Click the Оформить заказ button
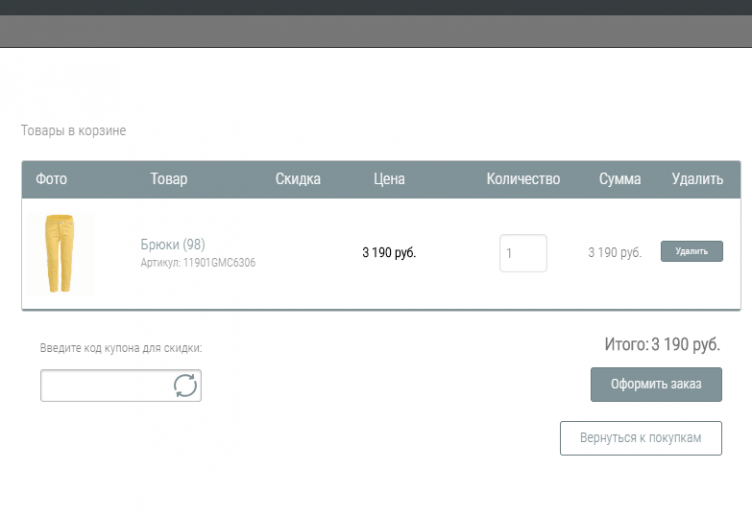This screenshot has width=752, height=515. tap(656, 384)
